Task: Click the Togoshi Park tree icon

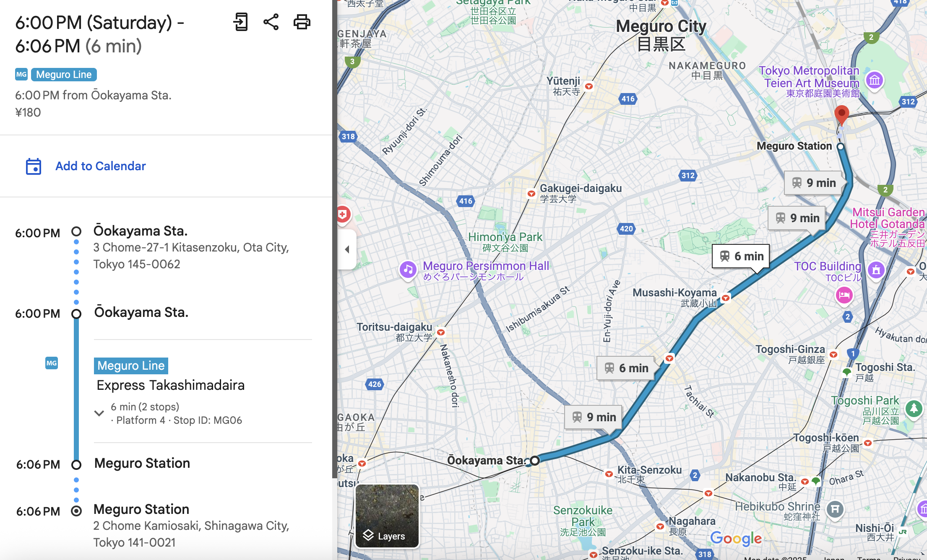Action: point(914,408)
